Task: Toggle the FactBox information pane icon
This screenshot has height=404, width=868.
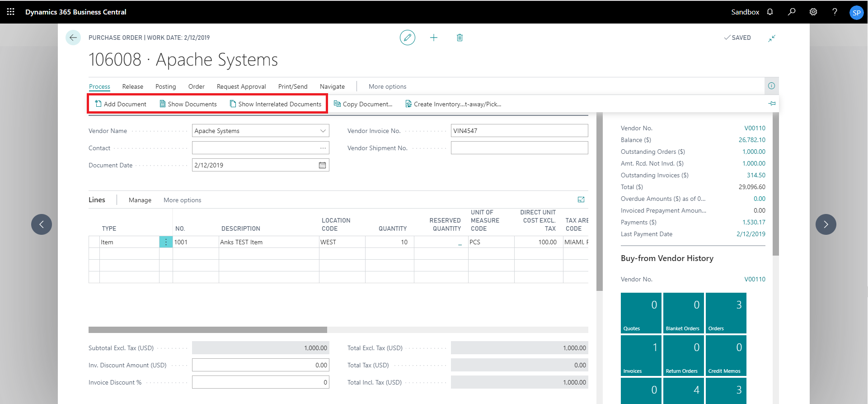Action: click(771, 86)
